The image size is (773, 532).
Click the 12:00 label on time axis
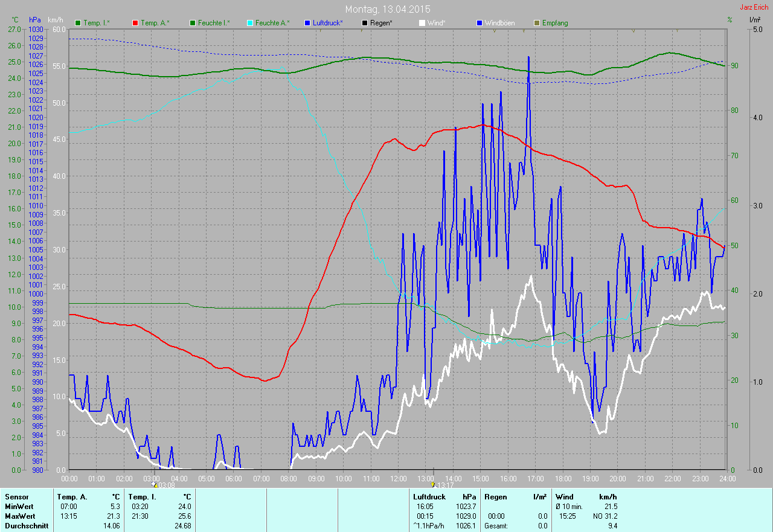point(399,478)
